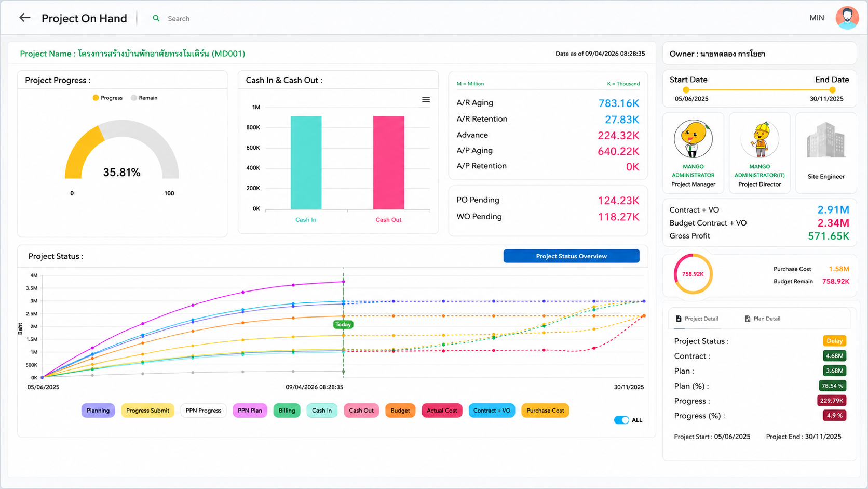
Task: Toggle the Purchase Cost series chip
Action: coord(545,411)
